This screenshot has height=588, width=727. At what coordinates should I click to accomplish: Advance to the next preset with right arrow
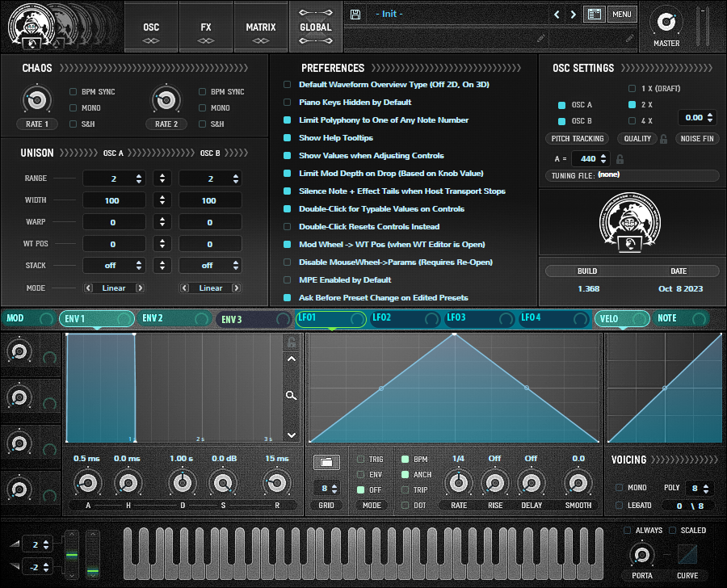coord(574,15)
